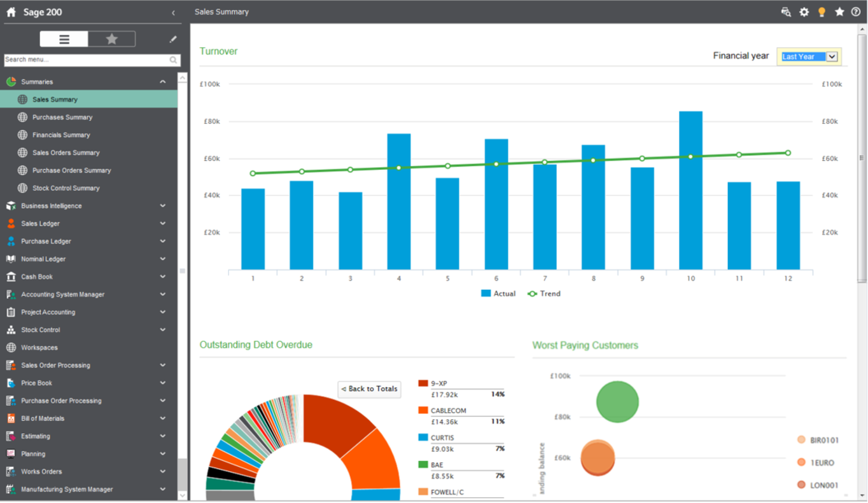Expand the Nominal Ledger chevron
This screenshot has height=503, width=868.
coord(163,259)
